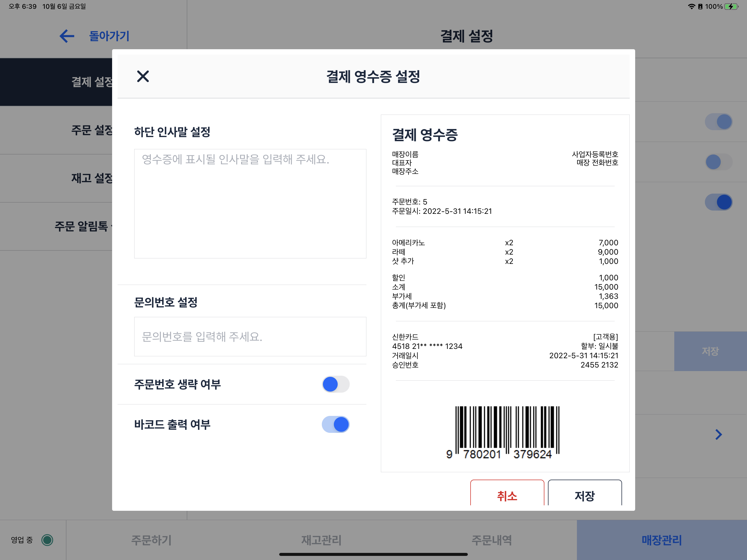Expand the right chevron arrow in background settings

tap(718, 434)
